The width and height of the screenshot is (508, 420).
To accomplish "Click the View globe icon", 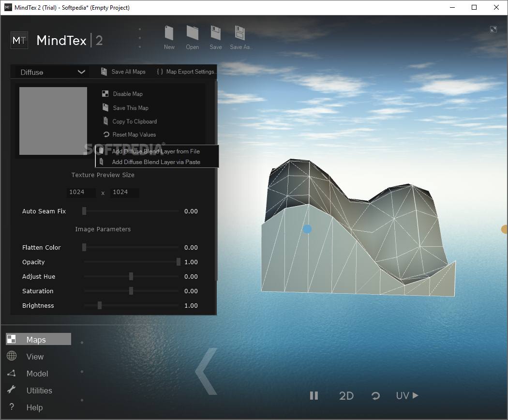I will click(x=12, y=356).
